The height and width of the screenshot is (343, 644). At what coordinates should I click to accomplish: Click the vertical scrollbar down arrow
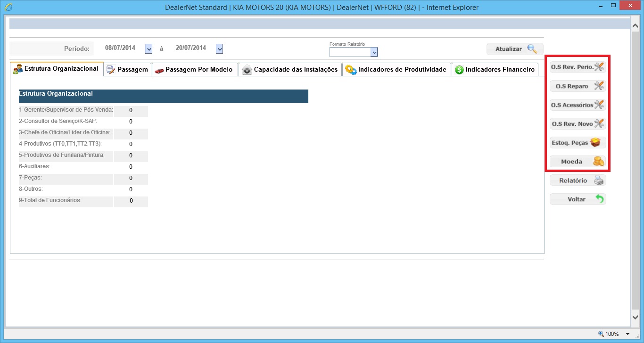tap(635, 318)
